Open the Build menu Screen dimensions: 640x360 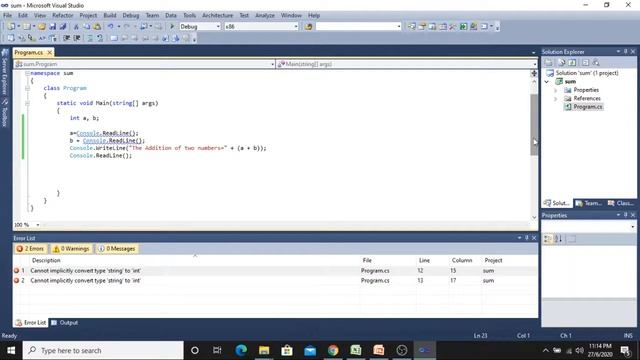pos(110,16)
